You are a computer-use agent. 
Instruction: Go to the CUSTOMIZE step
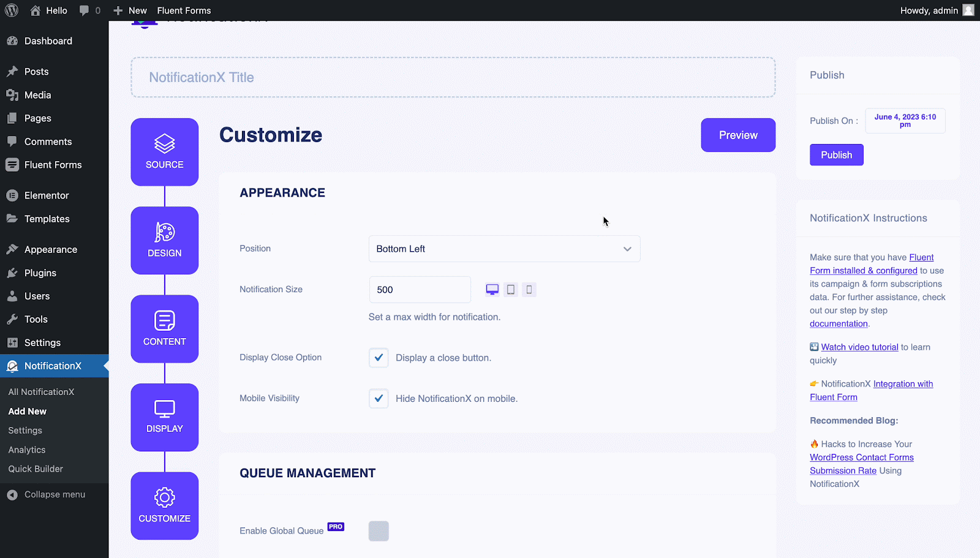tap(165, 506)
